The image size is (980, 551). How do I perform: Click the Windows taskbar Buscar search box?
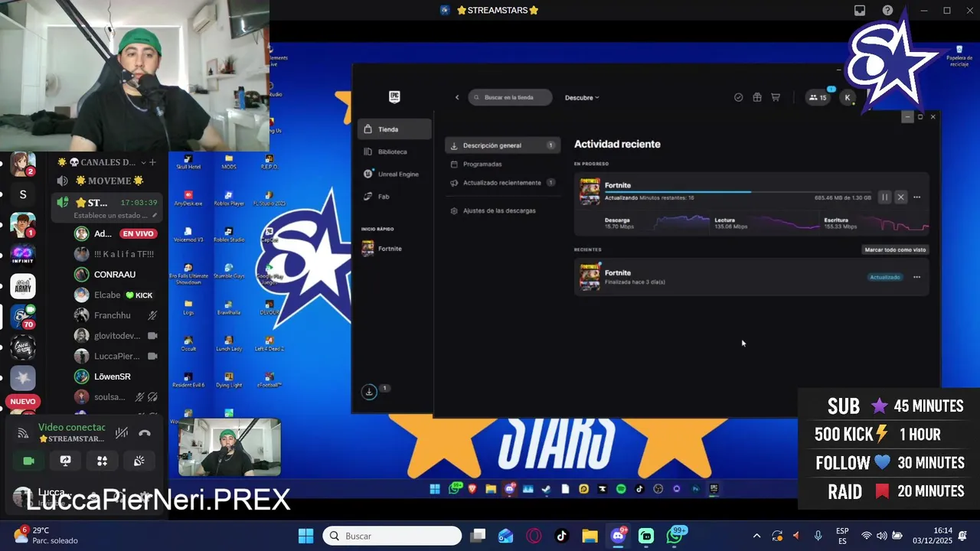392,536
